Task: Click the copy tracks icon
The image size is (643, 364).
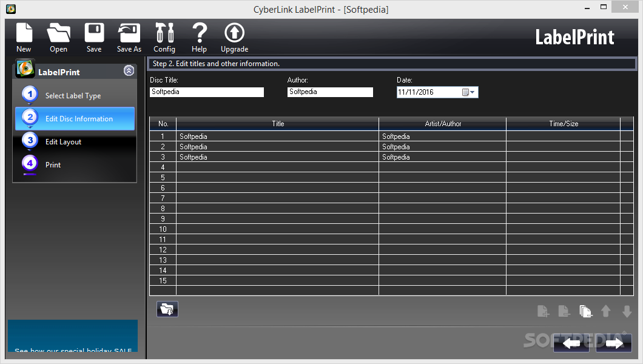Action: (585, 311)
